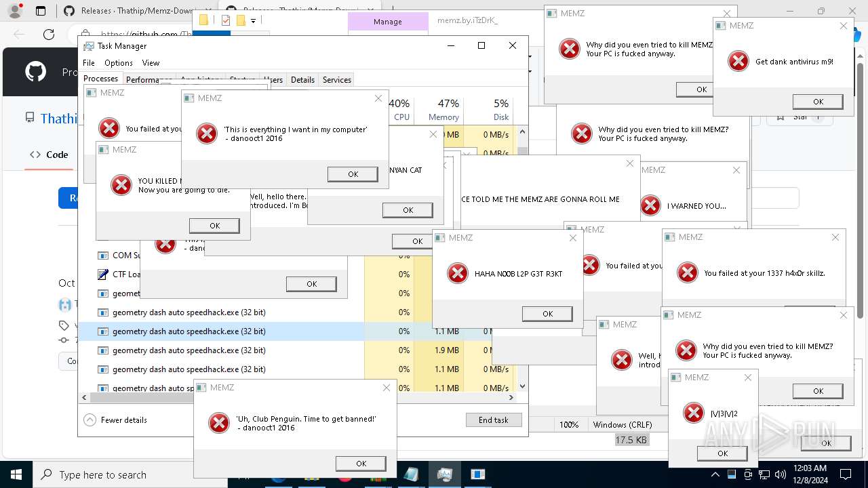Select the GitHub Code tab
868x488 pixels.
[x=50, y=155]
